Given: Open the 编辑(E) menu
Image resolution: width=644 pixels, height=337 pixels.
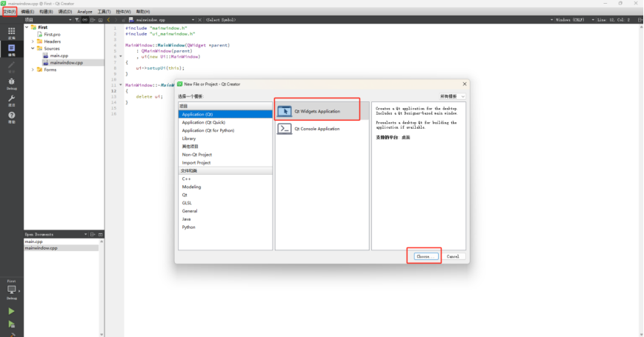Looking at the screenshot, I should 27,12.
